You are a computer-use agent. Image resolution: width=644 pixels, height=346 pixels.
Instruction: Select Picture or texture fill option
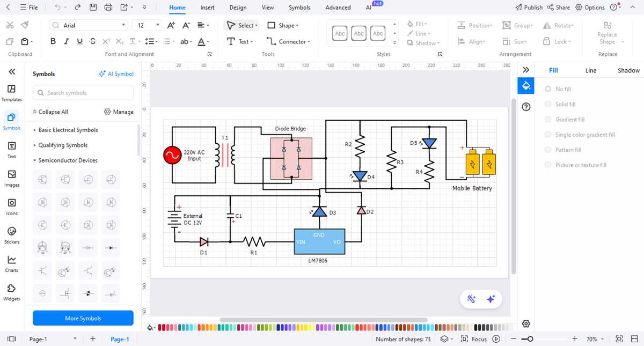pos(575,165)
